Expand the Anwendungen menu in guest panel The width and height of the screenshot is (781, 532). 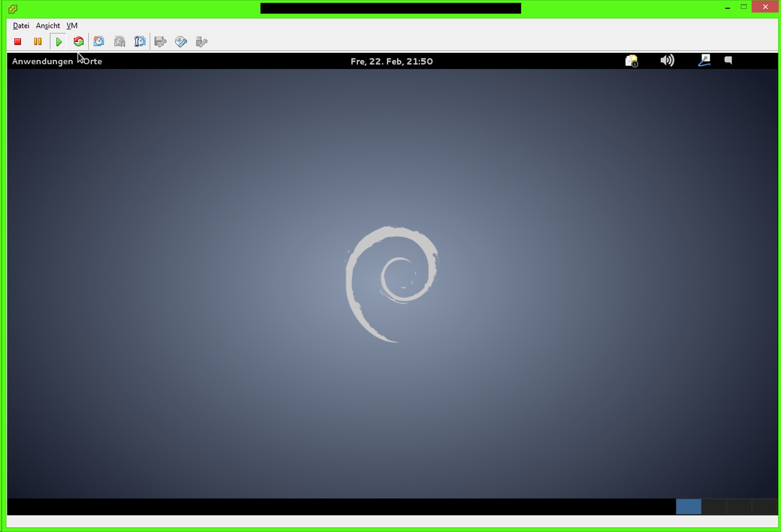(x=42, y=61)
